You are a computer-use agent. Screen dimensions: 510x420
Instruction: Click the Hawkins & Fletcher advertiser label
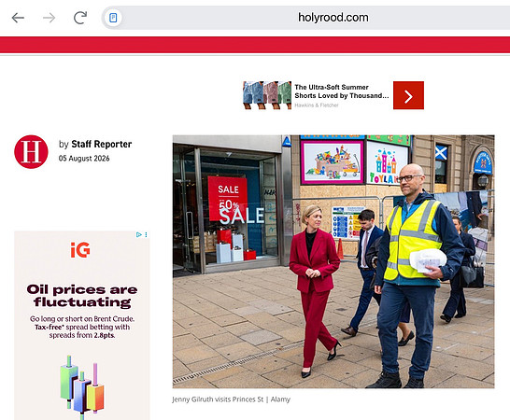pos(317,105)
